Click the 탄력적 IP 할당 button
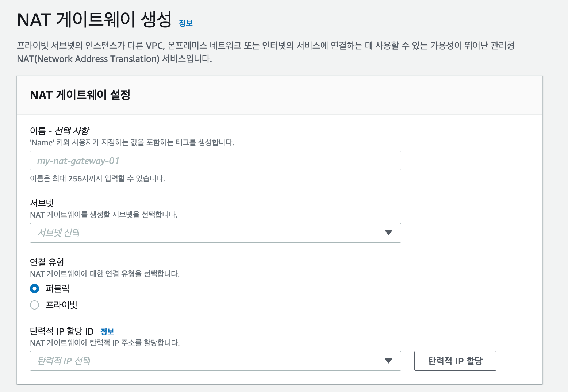The height and width of the screenshot is (392, 568). [455, 361]
